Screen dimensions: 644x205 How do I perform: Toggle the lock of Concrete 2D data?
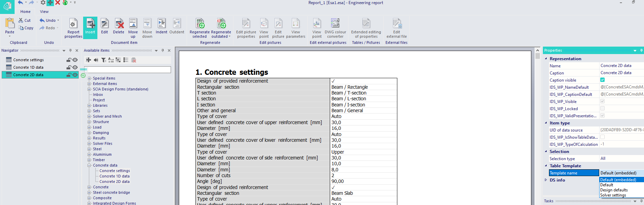pyautogui.click(x=69, y=75)
